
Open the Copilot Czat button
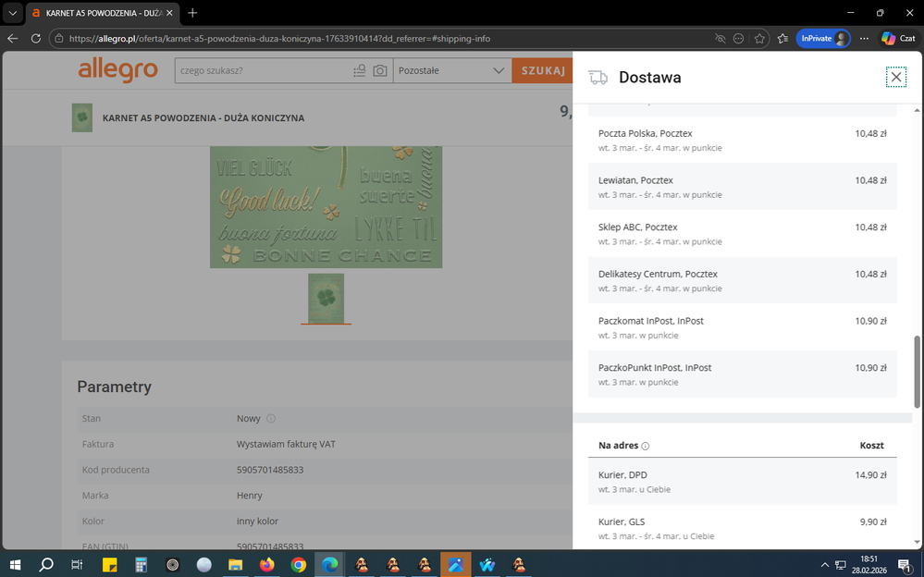pyautogui.click(x=898, y=39)
